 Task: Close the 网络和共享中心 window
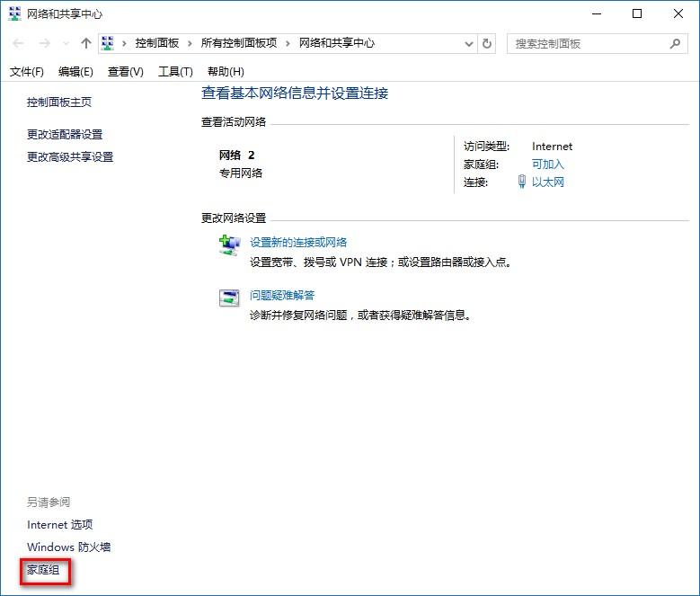click(678, 13)
